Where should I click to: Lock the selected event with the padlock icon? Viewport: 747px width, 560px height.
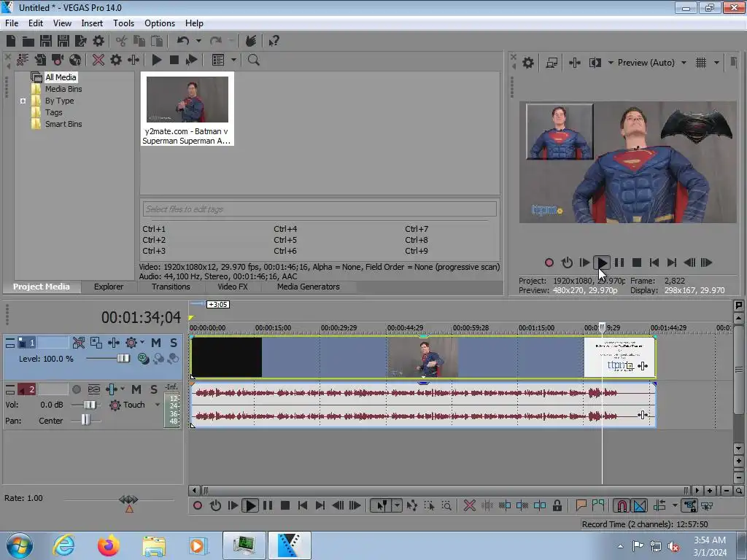coord(557,506)
